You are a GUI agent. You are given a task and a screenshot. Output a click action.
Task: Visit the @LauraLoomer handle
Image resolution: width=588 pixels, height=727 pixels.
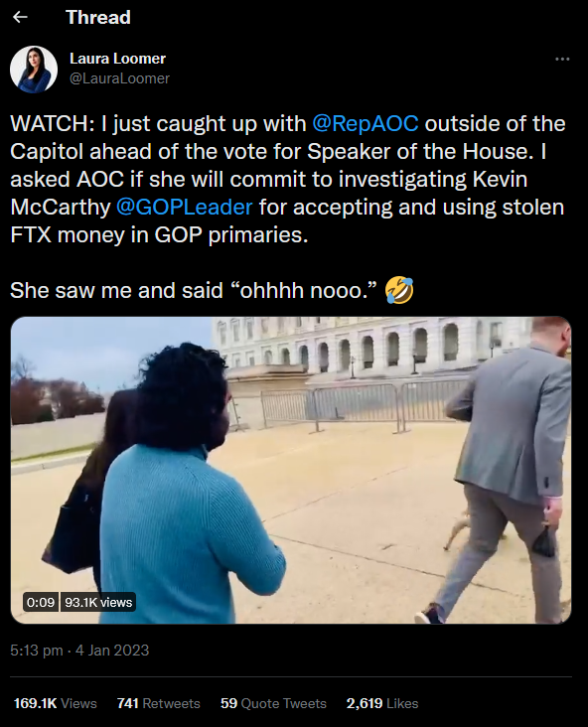tap(119, 78)
